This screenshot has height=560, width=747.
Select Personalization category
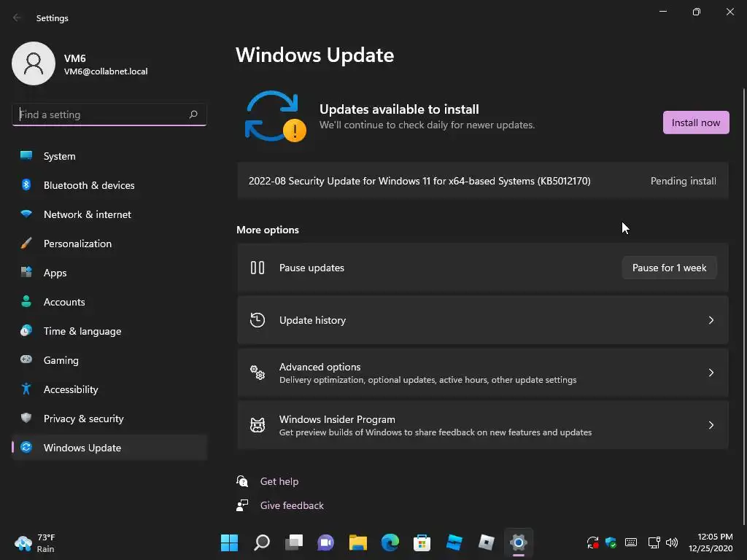pos(109,244)
